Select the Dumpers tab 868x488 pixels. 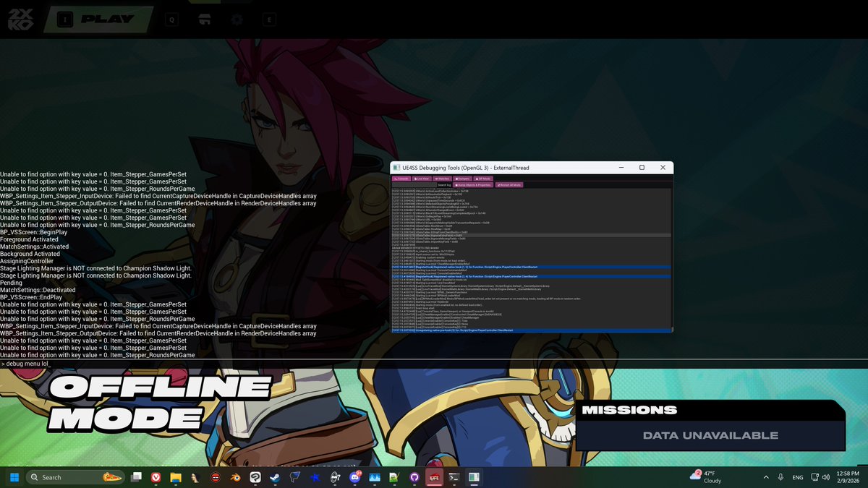(x=461, y=178)
